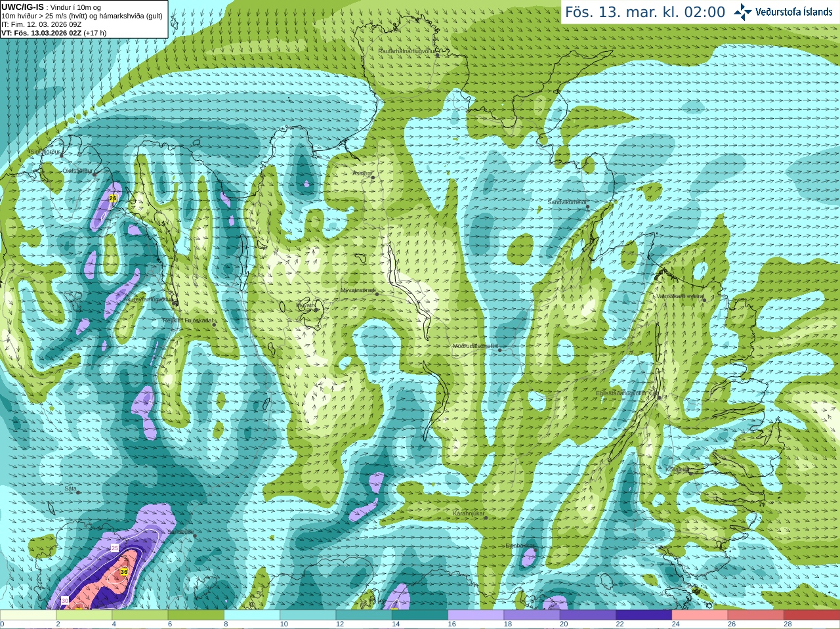The height and width of the screenshot is (629, 840).
Task: Click the 'Vatnsskarð eystra' place label
Action: pyautogui.click(x=681, y=296)
